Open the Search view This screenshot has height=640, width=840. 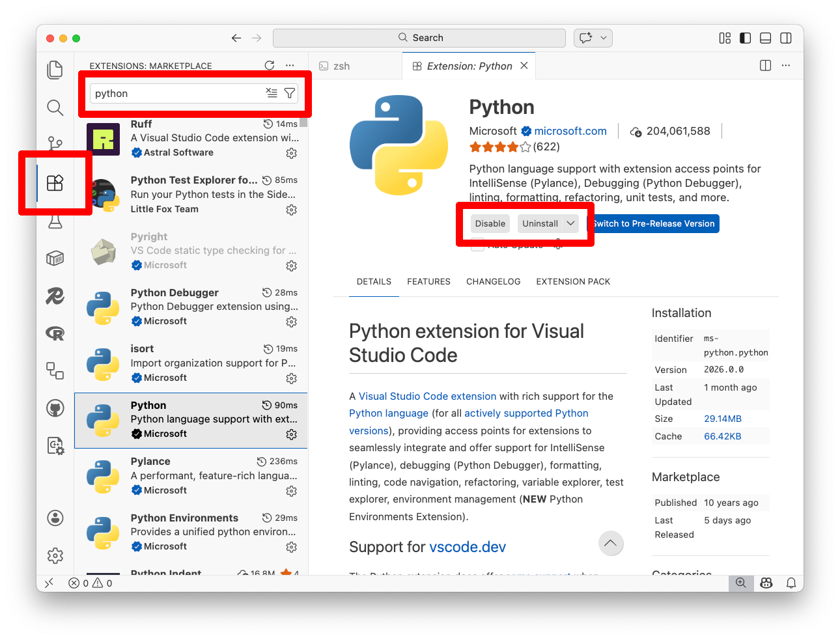click(55, 107)
